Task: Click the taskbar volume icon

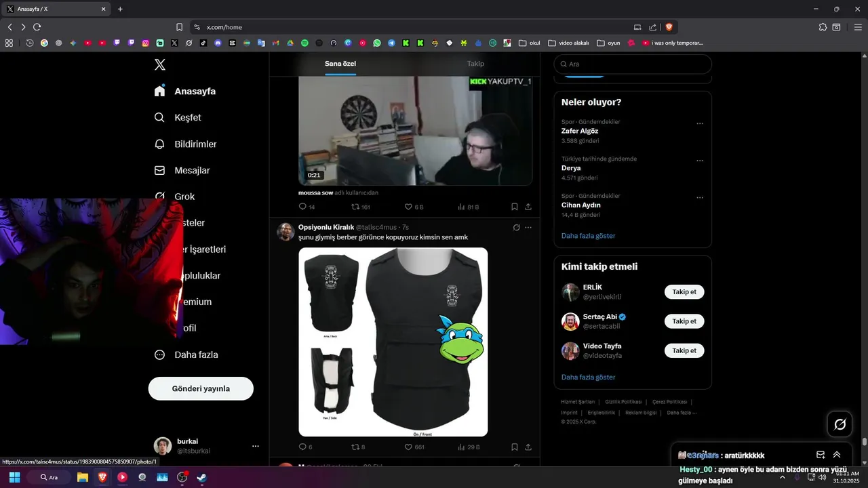Action: [822, 477]
